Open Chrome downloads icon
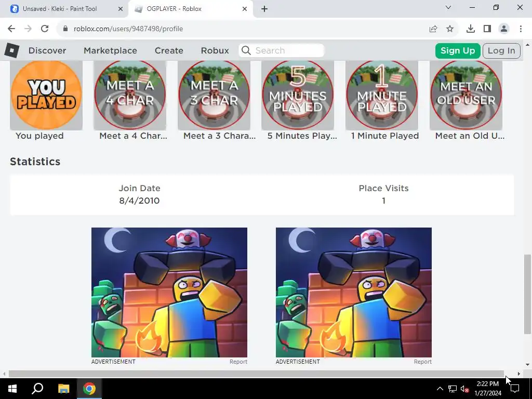Image resolution: width=532 pixels, height=399 pixels. pyautogui.click(x=471, y=29)
